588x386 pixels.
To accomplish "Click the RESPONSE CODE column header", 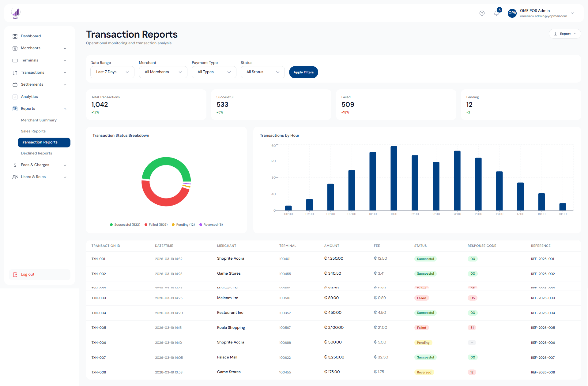I will [x=482, y=246].
